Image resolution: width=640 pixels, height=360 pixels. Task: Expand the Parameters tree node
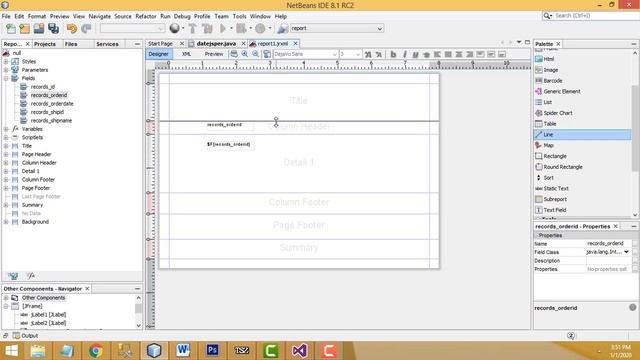(6, 70)
